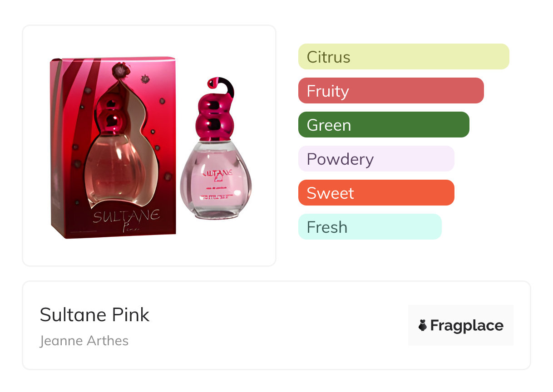The height and width of the screenshot is (392, 553).
Task: Click the Fragplace wordmark text
Action: pos(467,325)
